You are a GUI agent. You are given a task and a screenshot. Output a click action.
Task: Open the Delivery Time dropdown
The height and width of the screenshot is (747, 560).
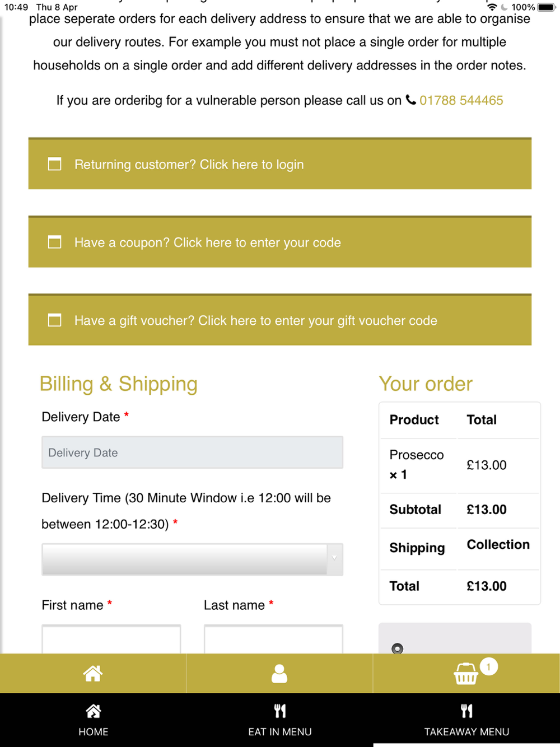[x=192, y=559]
